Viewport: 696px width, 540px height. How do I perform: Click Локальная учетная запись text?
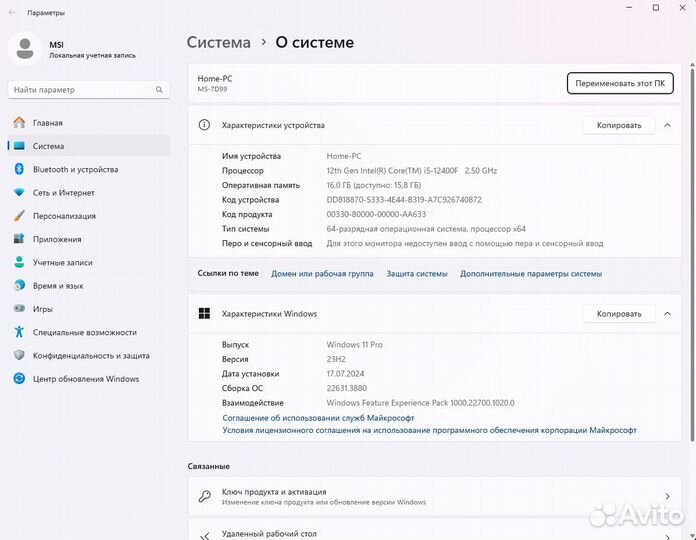click(x=92, y=55)
